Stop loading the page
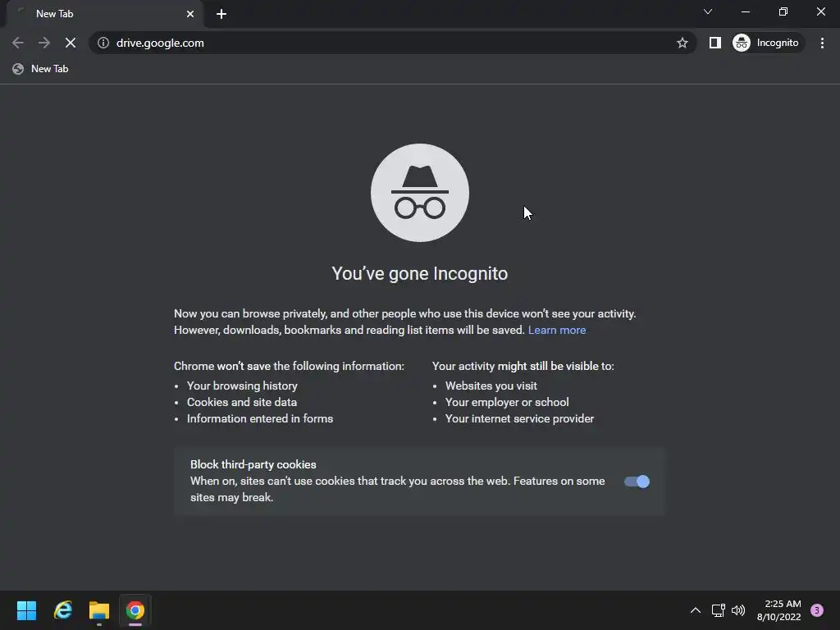840x630 pixels. click(71, 43)
